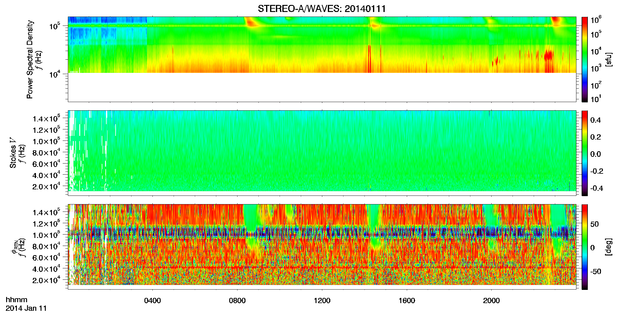644x332 pixels.
Task: Click the -50 degree color bar value
Action: 596,271
